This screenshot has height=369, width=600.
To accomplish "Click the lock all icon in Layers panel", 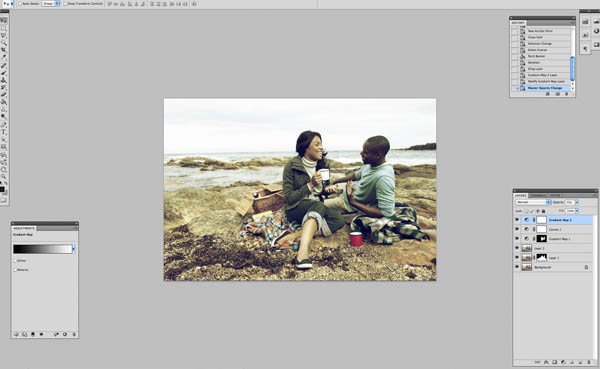I will pos(543,211).
